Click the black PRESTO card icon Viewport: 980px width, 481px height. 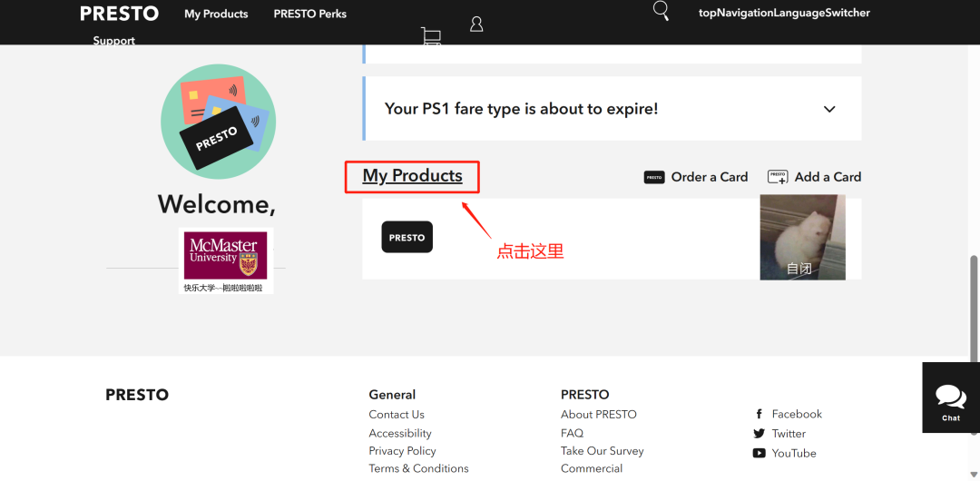point(407,237)
